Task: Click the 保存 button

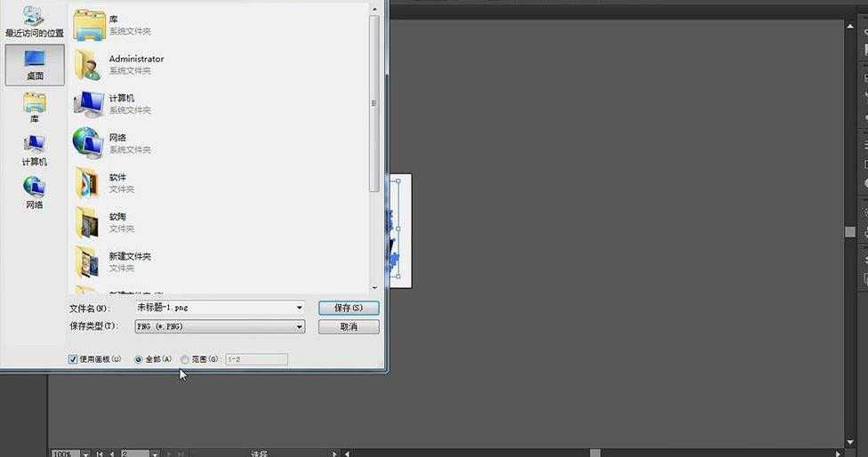Action: pyautogui.click(x=349, y=308)
